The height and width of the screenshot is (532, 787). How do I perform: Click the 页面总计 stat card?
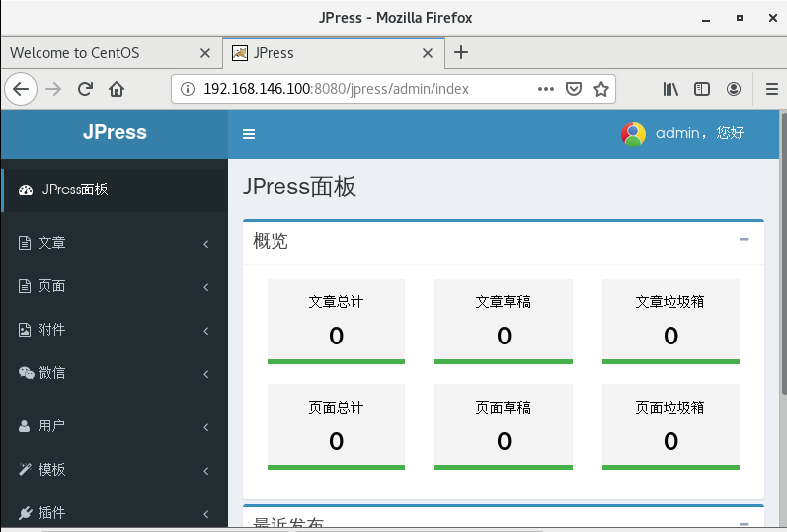tap(336, 426)
